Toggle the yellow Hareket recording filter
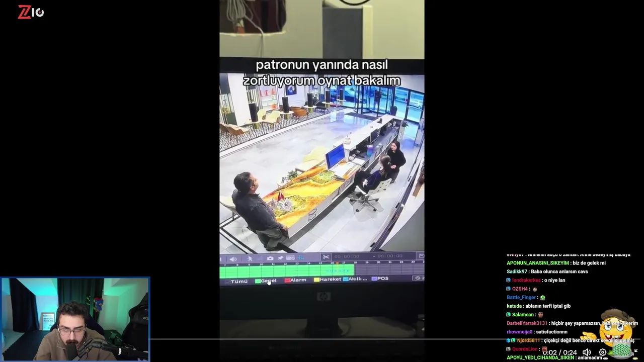Image resolution: width=644 pixels, height=362 pixels. click(317, 280)
